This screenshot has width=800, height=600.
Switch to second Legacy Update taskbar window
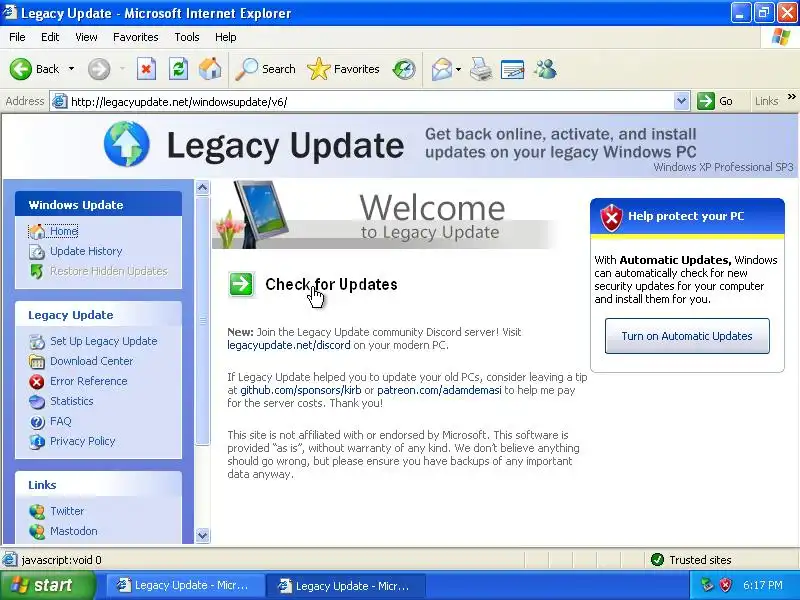click(346, 586)
